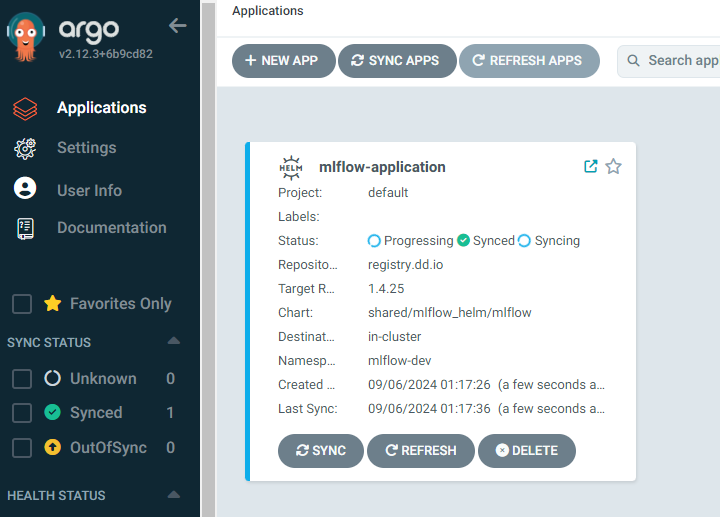720x517 pixels.
Task: Click the project value default
Action: pyautogui.click(x=388, y=192)
